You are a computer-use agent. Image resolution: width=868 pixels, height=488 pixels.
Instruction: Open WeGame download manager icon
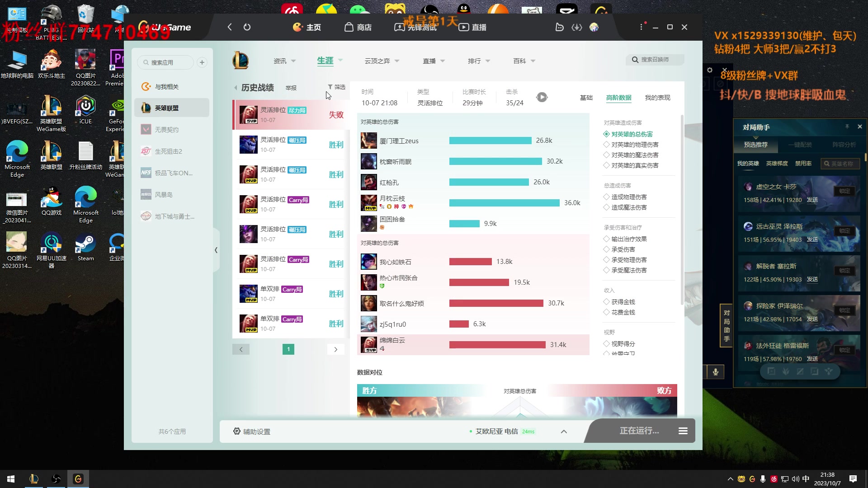click(x=577, y=27)
